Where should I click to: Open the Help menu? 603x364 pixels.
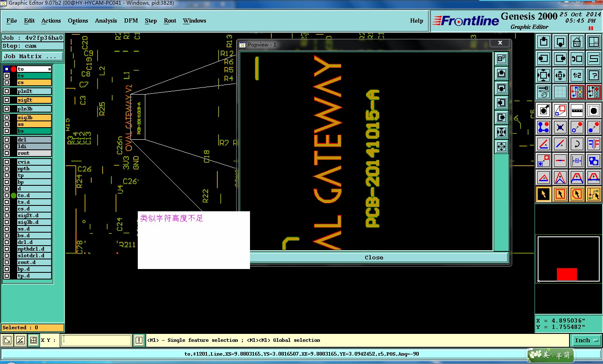coord(417,21)
